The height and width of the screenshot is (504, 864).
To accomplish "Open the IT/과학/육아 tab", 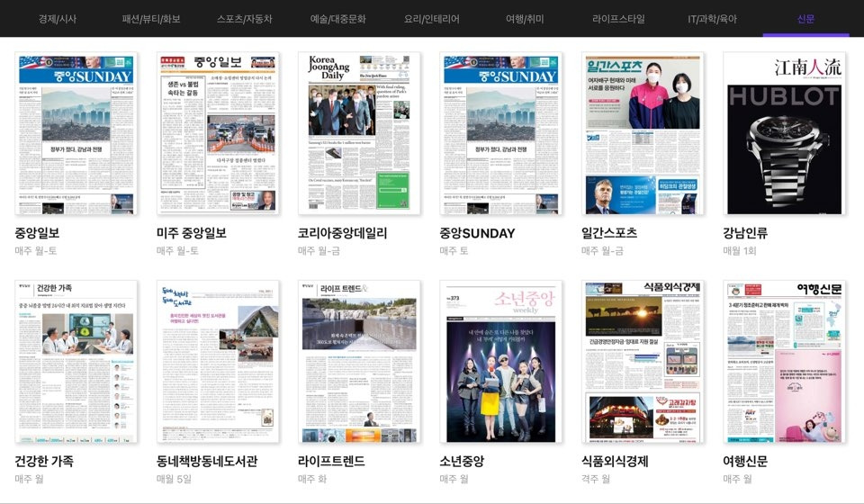I will [712, 19].
